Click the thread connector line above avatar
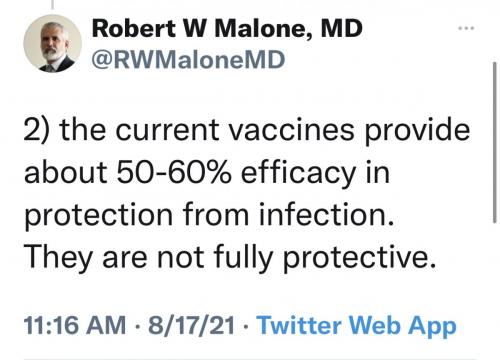 53,4
